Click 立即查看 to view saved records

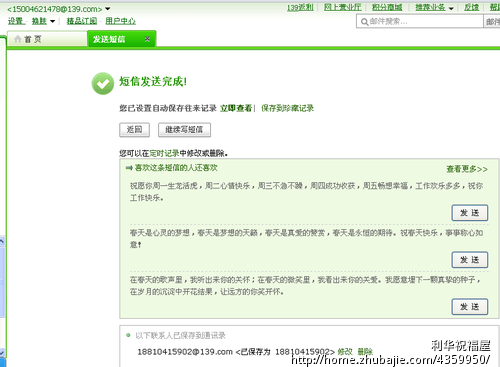tap(236, 108)
